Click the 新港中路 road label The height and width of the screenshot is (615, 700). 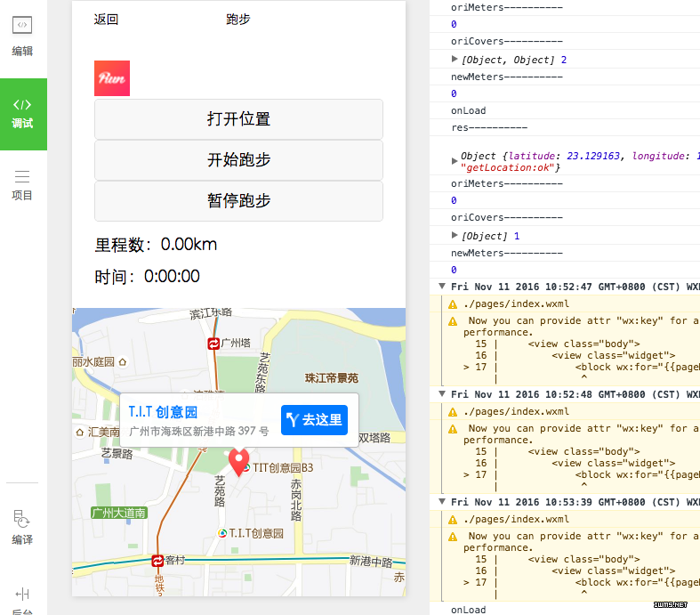pos(371,561)
